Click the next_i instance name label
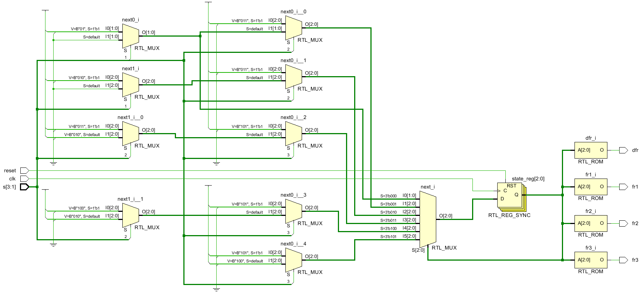This screenshot has height=295, width=644. coord(428,187)
